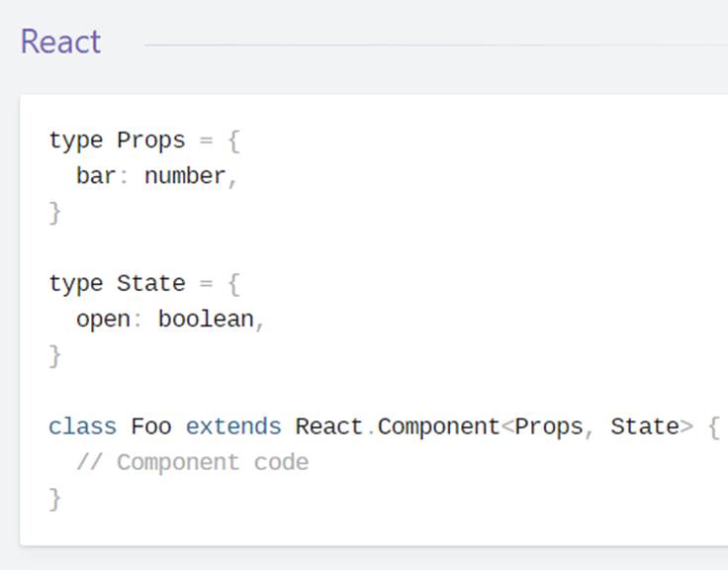728x570 pixels.
Task: Click the closing brace after open: boolean
Action: (55, 355)
